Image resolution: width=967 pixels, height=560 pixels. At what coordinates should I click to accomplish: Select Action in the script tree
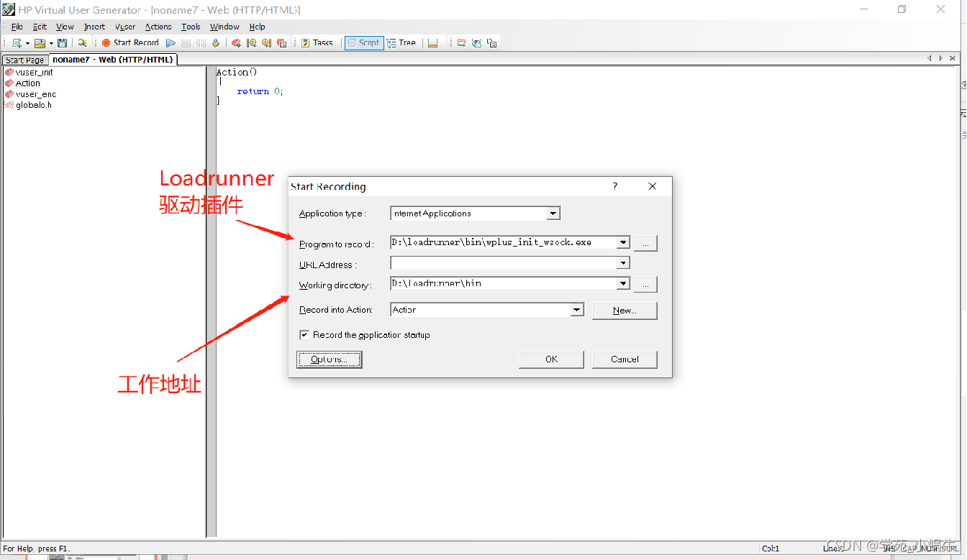point(28,83)
